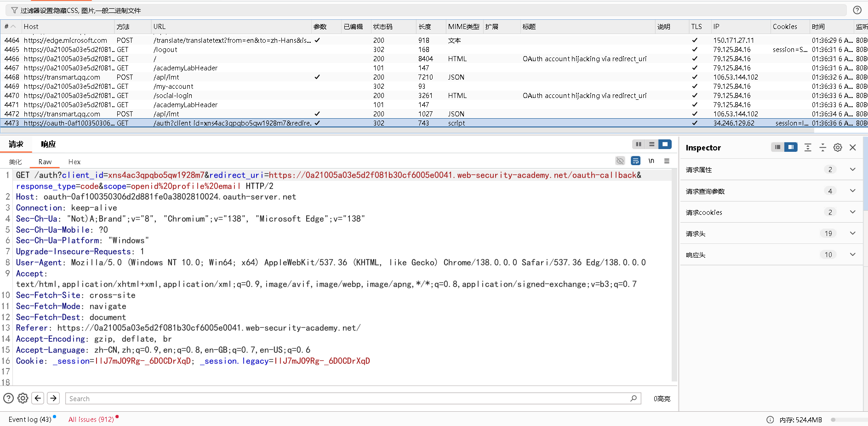The height and width of the screenshot is (426, 868).
Task: Toggle word wrap in the request editor
Action: pyautogui.click(x=636, y=161)
